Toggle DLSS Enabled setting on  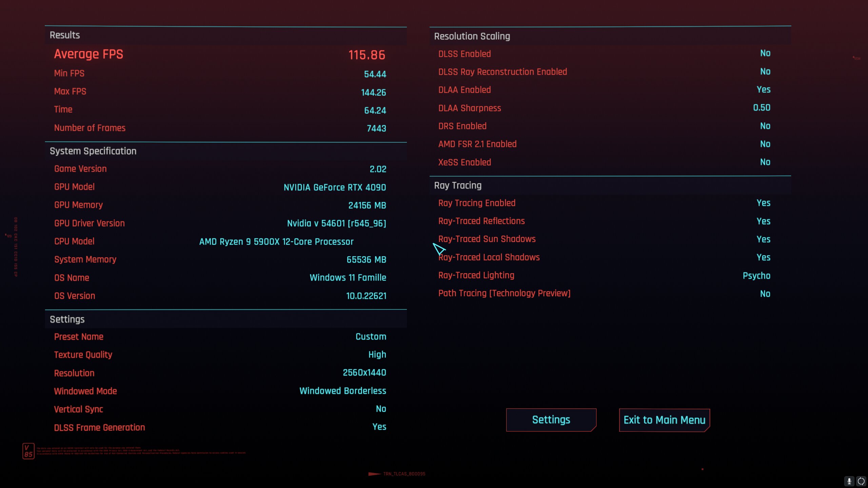765,54
